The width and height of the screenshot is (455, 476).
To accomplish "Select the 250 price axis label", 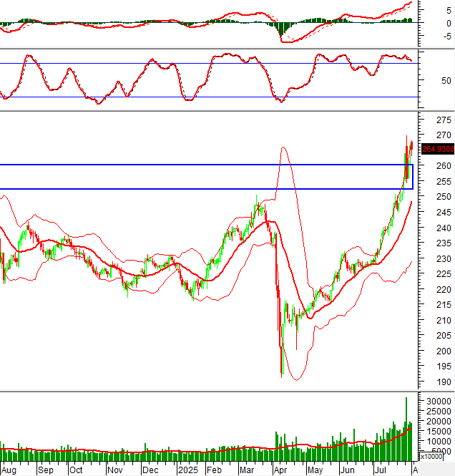I will (x=444, y=197).
